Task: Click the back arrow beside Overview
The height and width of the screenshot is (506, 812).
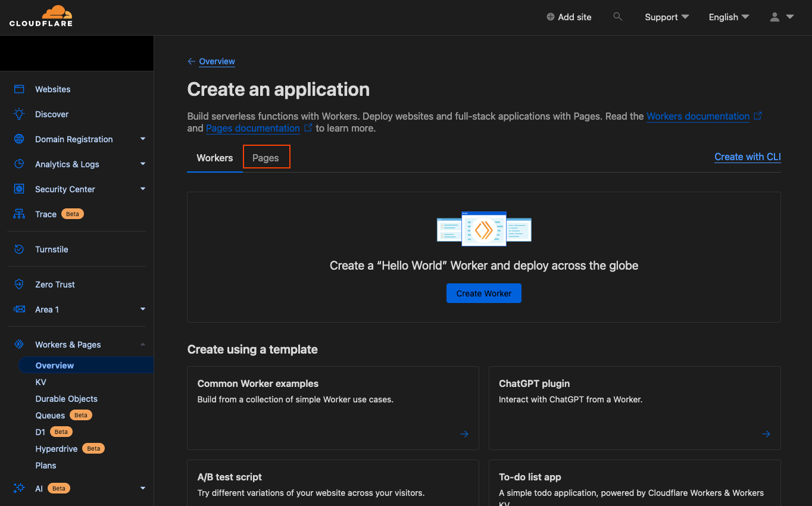Action: (x=191, y=61)
